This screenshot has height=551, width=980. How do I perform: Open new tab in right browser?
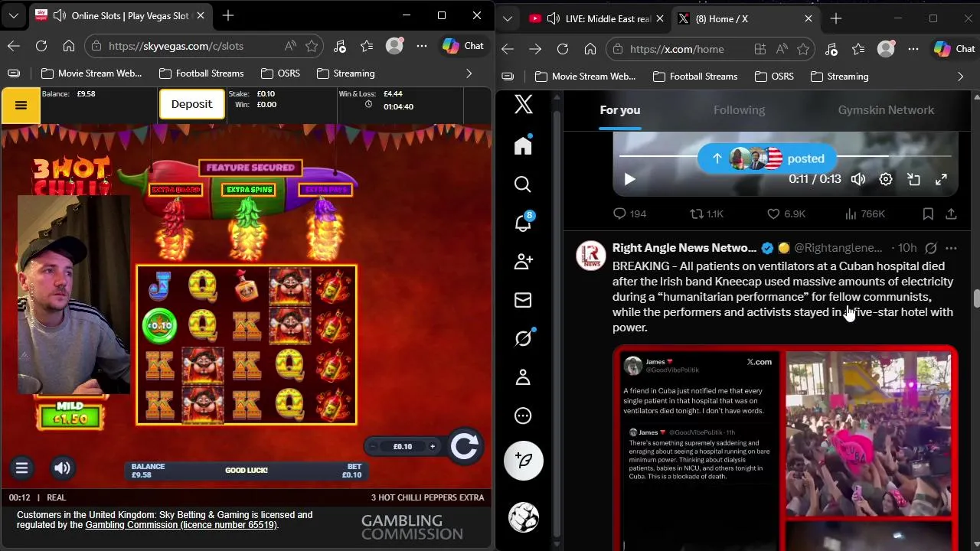tap(836, 18)
